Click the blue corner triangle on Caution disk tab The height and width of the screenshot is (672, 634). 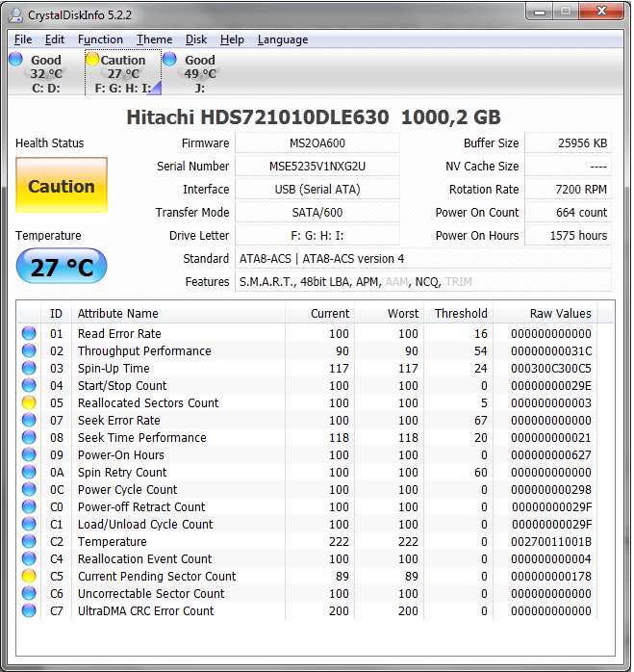coord(157,88)
